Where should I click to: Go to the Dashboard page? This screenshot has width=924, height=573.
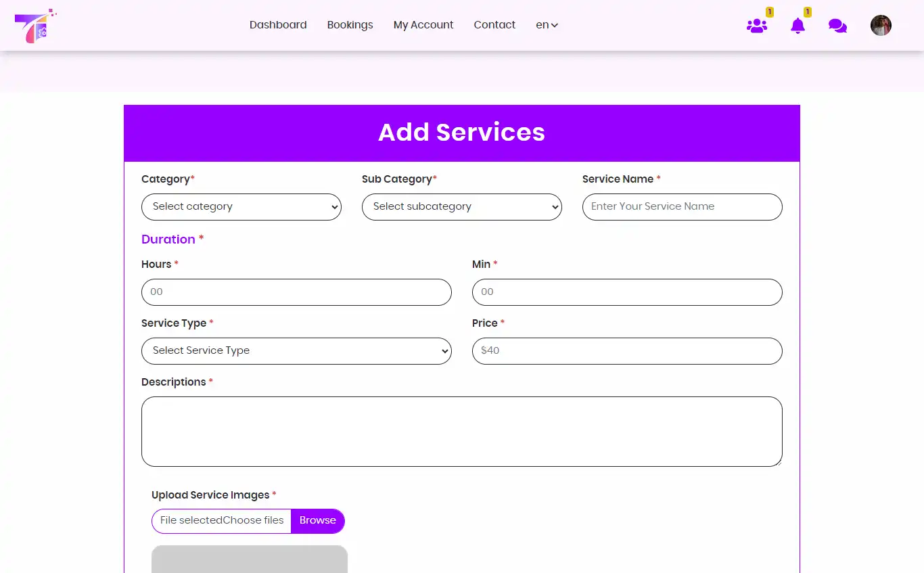coord(278,25)
